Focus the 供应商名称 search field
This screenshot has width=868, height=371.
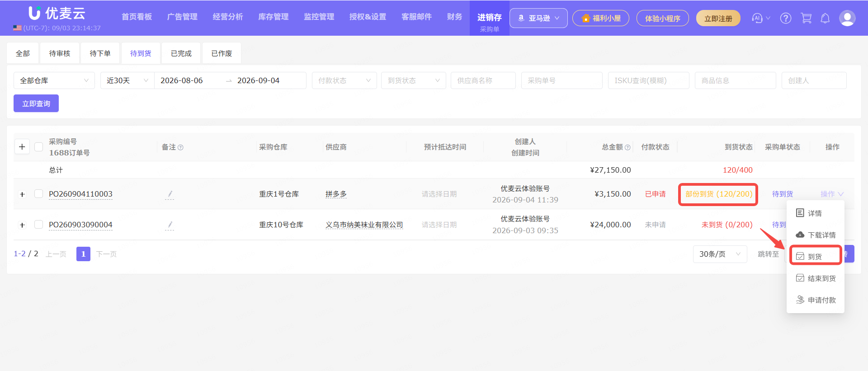click(x=483, y=80)
